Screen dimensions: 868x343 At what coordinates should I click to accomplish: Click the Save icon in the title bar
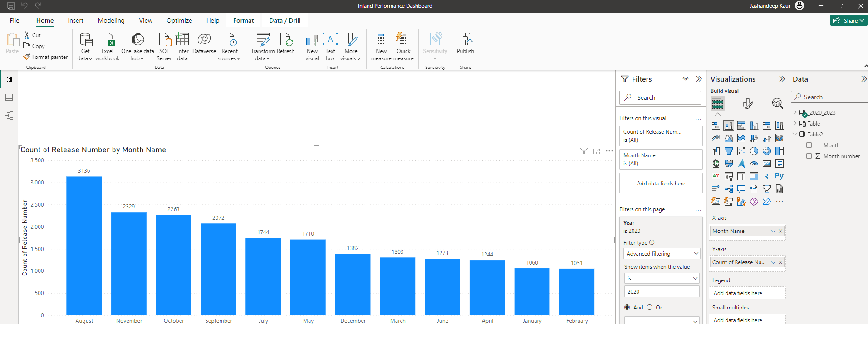(x=11, y=6)
